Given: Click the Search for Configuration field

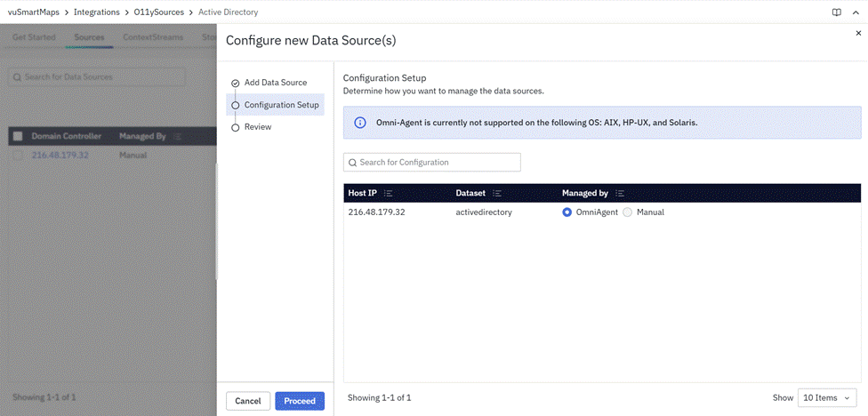Looking at the screenshot, I should pyautogui.click(x=432, y=163).
